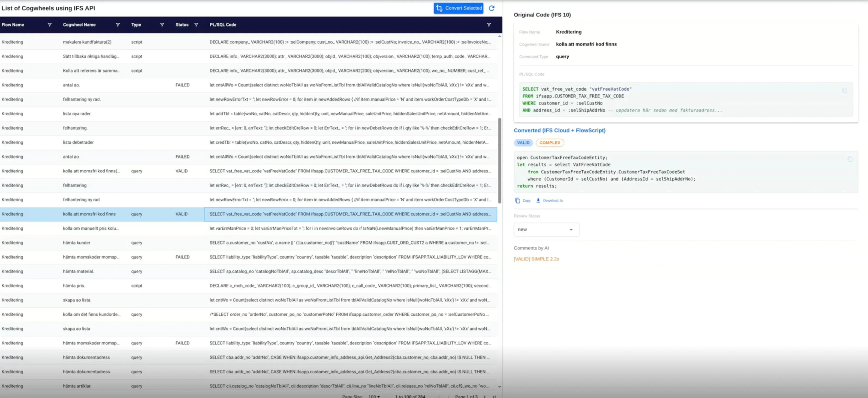
Task: Select the kolla om manuellt pris kolu... row
Action: pos(248,228)
